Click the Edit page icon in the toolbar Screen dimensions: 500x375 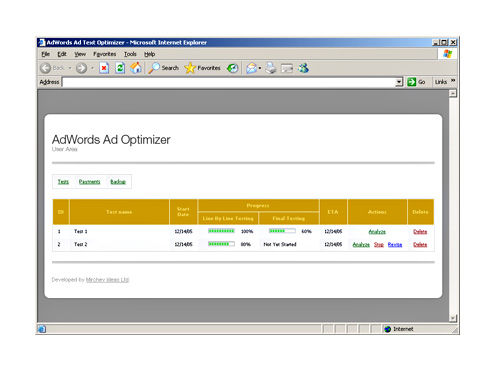pyautogui.click(x=287, y=68)
